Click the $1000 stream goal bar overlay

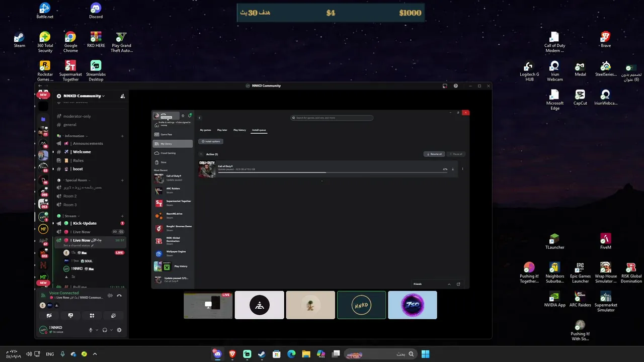tap(331, 13)
